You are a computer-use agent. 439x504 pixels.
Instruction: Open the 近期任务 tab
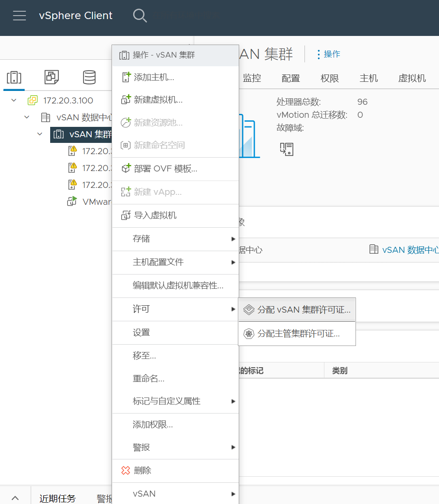[58, 498]
